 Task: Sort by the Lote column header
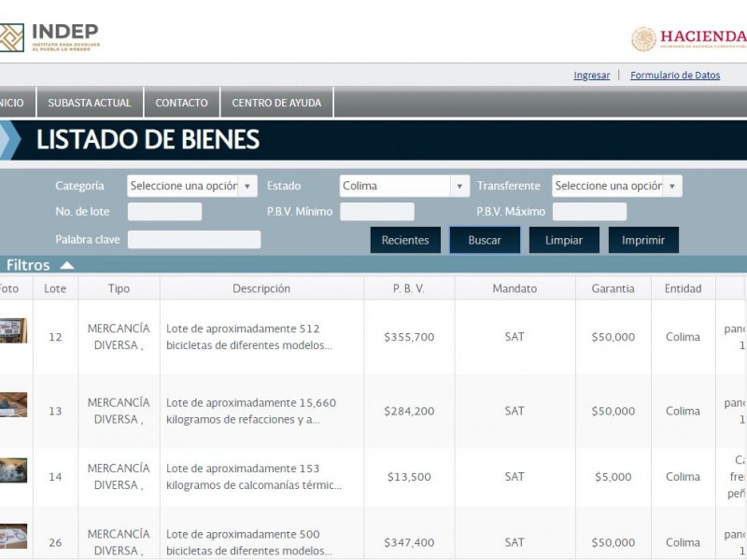coord(55,288)
